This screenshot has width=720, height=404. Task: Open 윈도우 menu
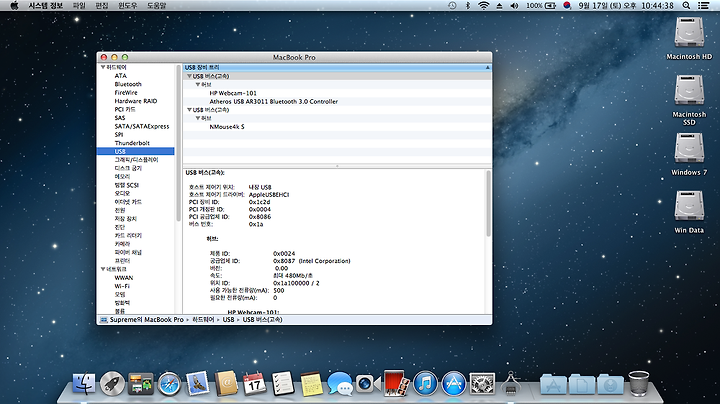(x=127, y=6)
